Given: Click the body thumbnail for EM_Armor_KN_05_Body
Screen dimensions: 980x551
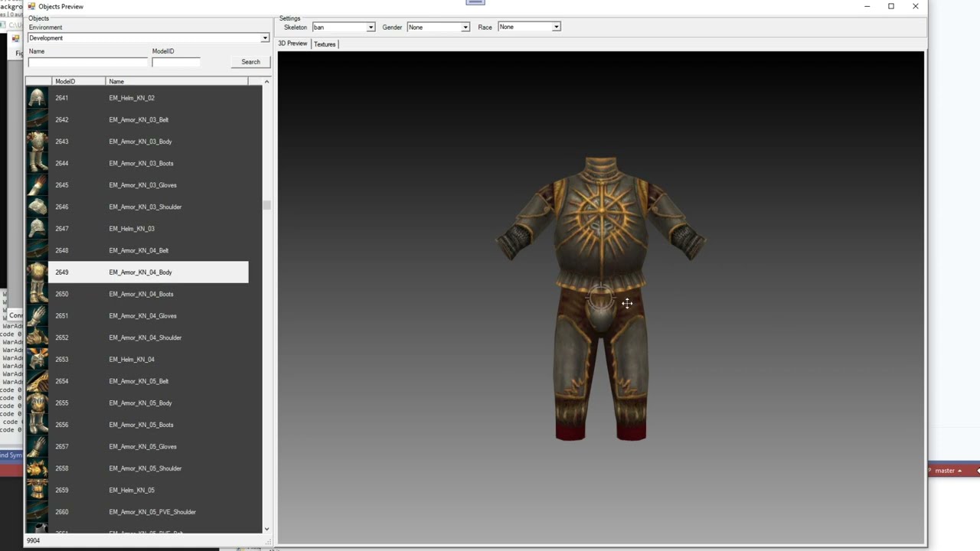Looking at the screenshot, I should (37, 403).
